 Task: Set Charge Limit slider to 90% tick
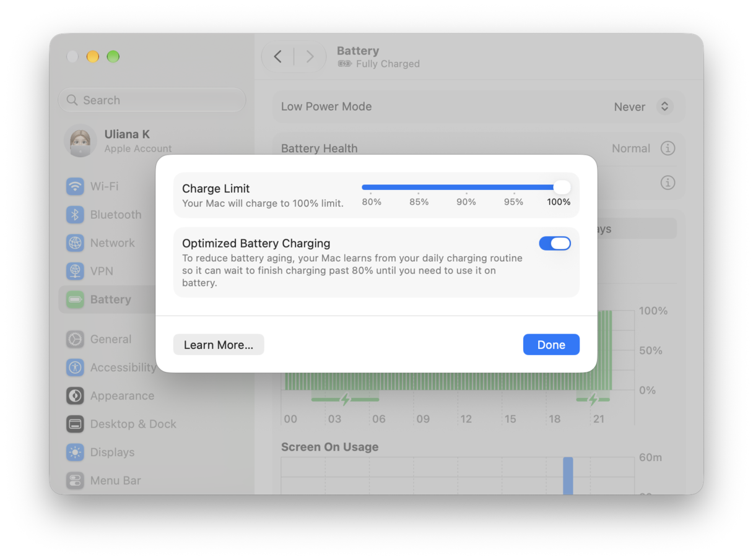click(x=466, y=193)
